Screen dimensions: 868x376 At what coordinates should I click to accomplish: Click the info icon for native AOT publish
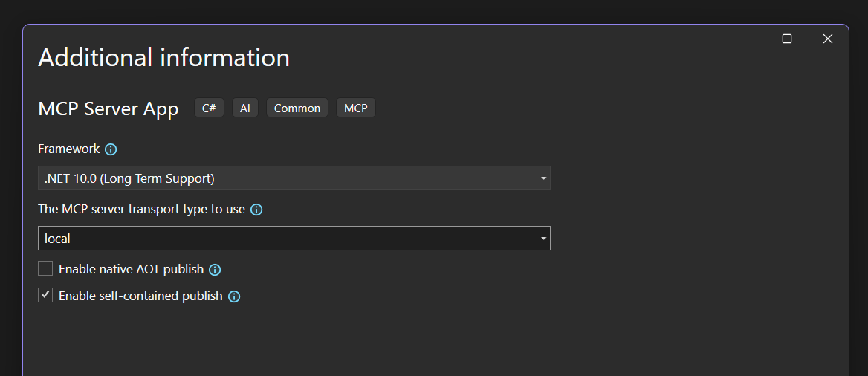[215, 270]
